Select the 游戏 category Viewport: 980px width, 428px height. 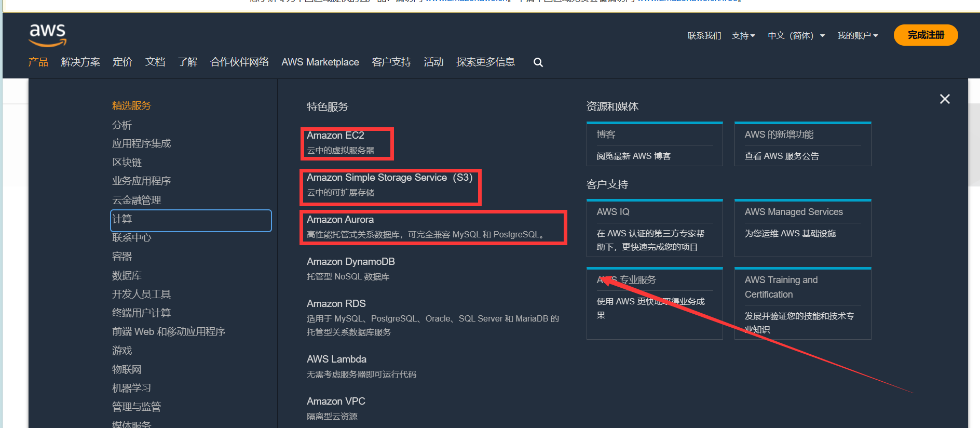(x=122, y=351)
